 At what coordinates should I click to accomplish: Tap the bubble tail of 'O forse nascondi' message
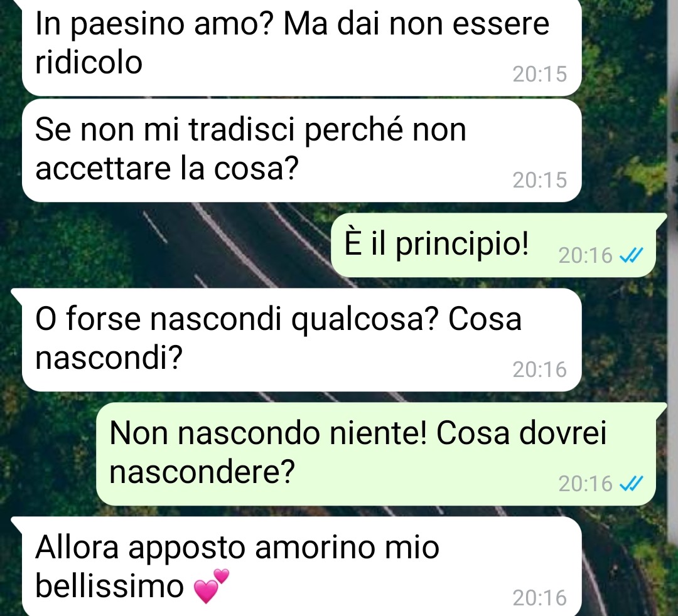click(18, 295)
